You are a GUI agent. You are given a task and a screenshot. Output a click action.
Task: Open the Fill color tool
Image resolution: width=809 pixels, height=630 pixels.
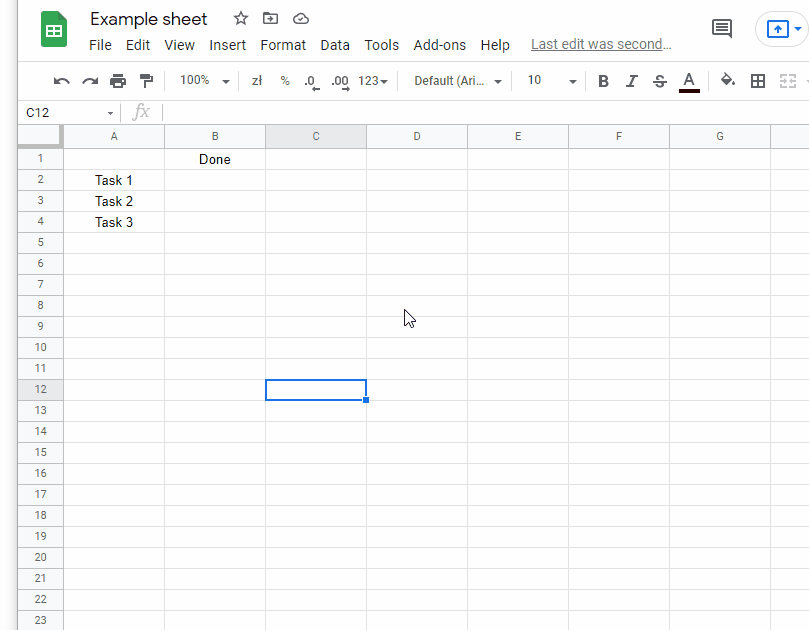point(727,80)
